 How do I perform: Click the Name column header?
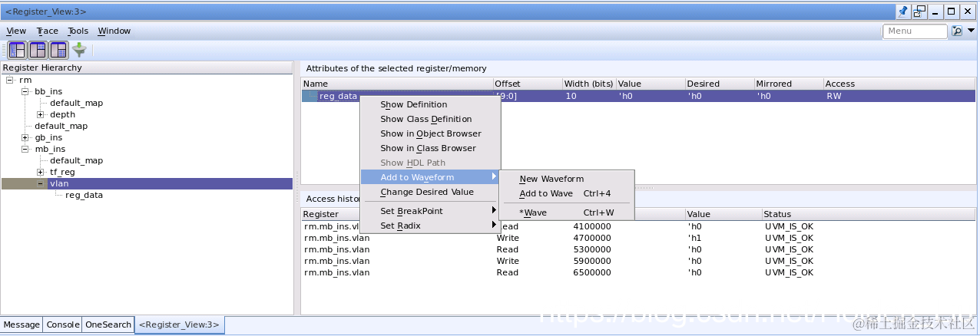[x=397, y=84]
